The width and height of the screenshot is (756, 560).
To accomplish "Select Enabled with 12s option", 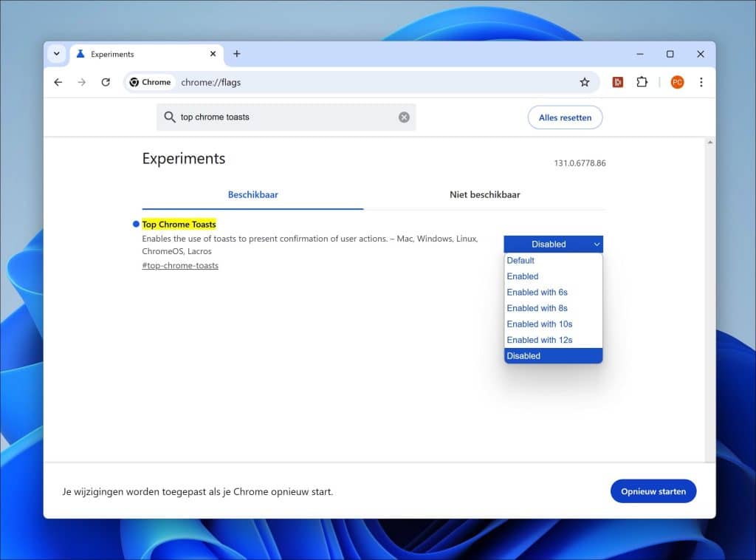I will 553,340.
